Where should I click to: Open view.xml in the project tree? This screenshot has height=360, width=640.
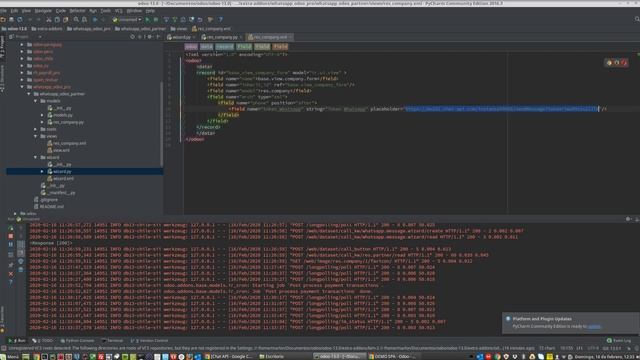tap(58, 150)
